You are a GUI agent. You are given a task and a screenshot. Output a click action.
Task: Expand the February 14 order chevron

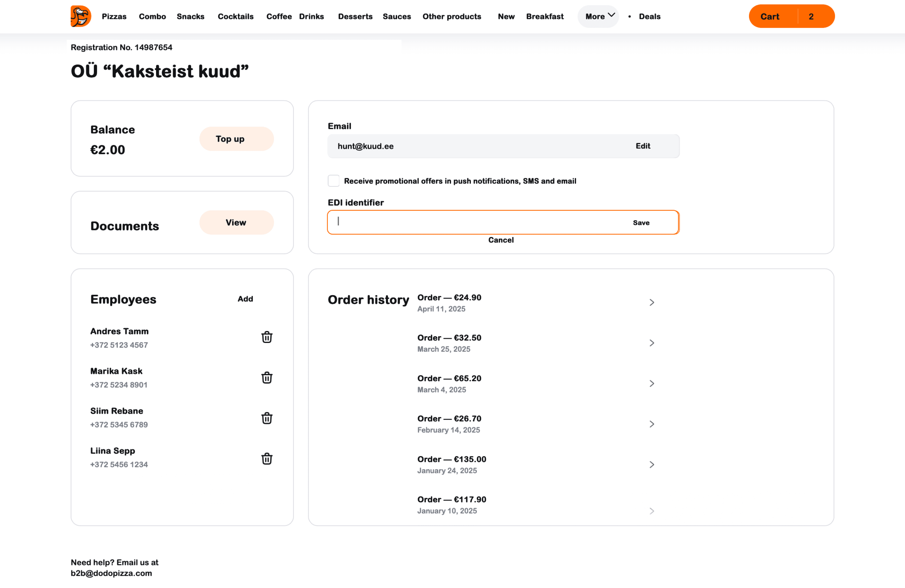651,424
